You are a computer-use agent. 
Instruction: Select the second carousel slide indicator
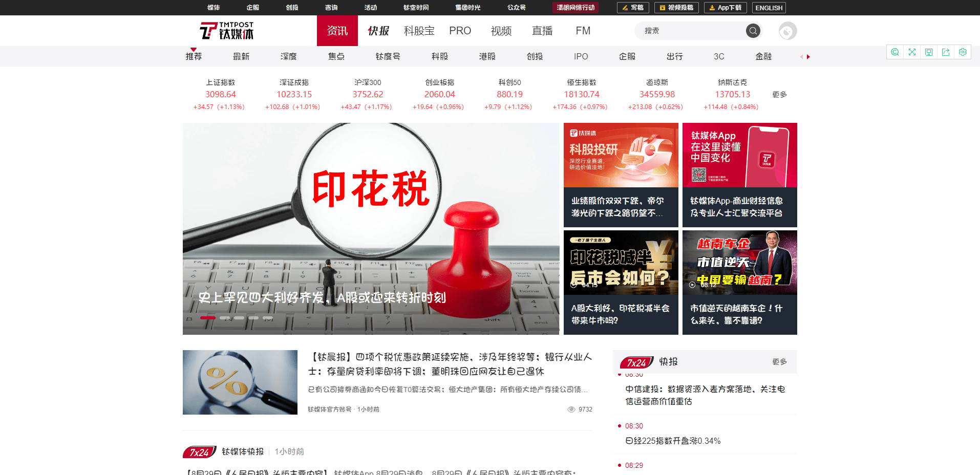(225, 318)
